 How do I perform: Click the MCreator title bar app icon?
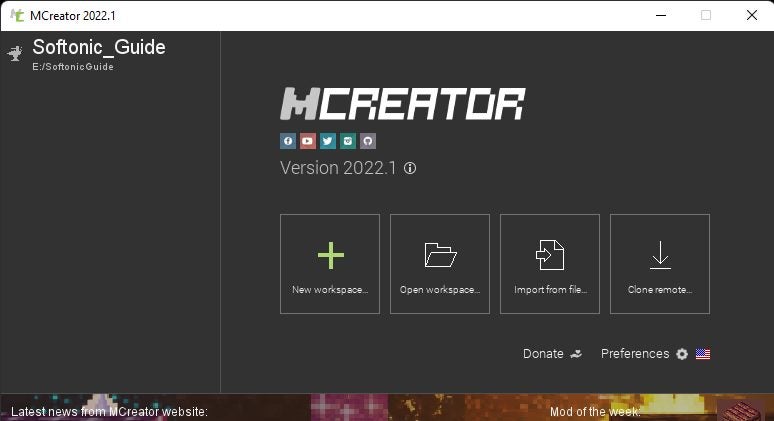click(x=17, y=15)
